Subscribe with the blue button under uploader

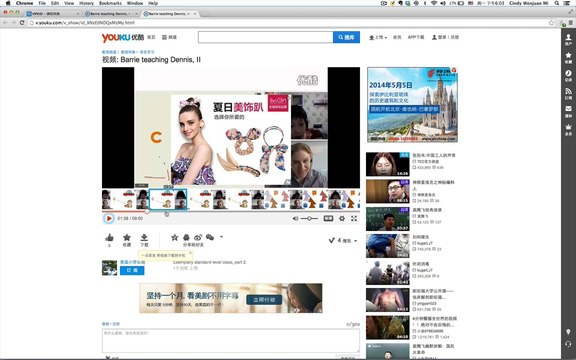point(132,270)
